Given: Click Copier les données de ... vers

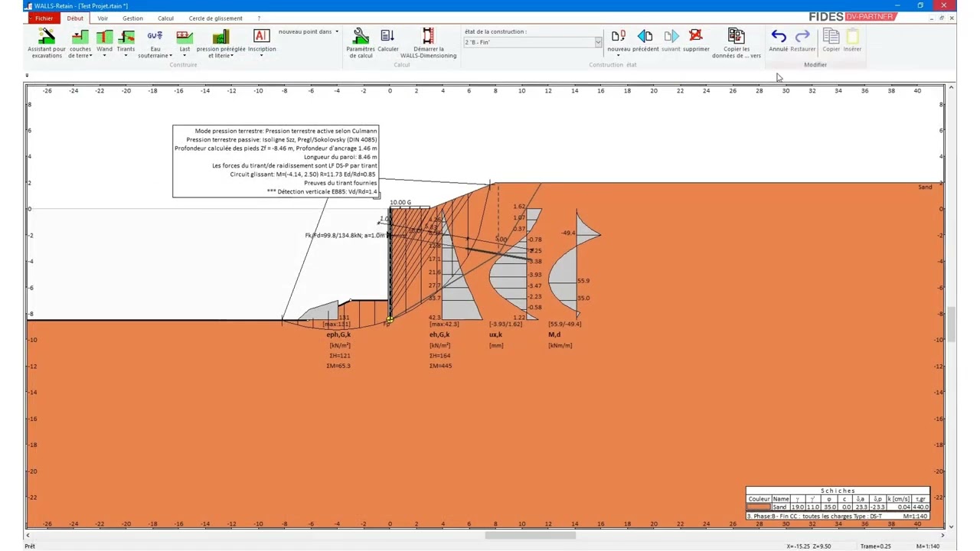Looking at the screenshot, I should [x=737, y=44].
